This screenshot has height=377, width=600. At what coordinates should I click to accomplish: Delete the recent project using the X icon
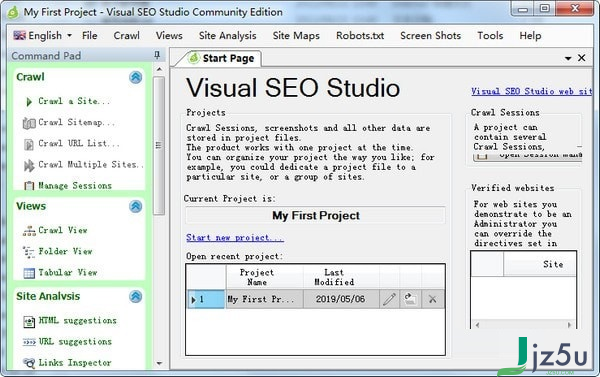pyautogui.click(x=432, y=299)
